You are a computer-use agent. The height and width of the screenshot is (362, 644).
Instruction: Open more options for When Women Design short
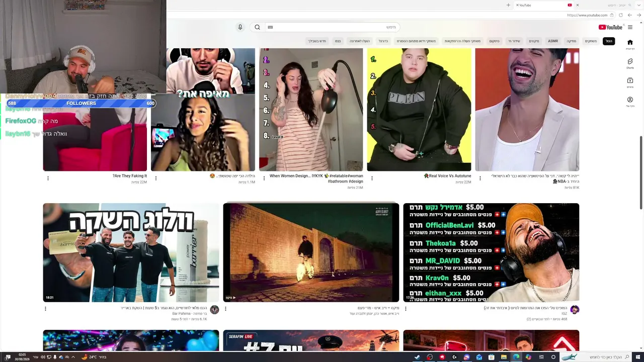pos(264,178)
